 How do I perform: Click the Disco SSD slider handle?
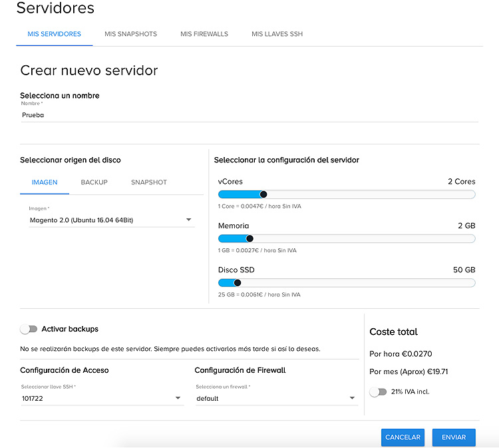[x=238, y=283]
